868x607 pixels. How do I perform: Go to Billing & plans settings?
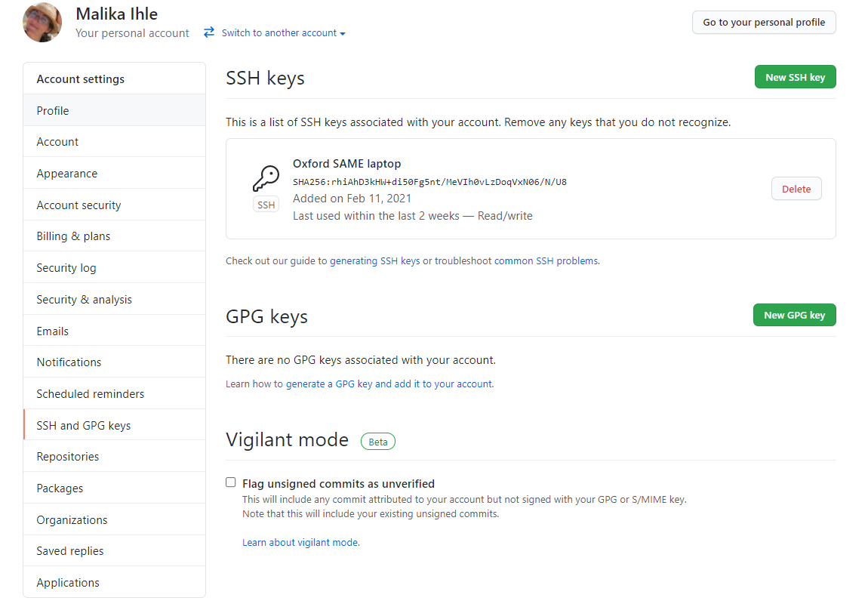tap(72, 236)
